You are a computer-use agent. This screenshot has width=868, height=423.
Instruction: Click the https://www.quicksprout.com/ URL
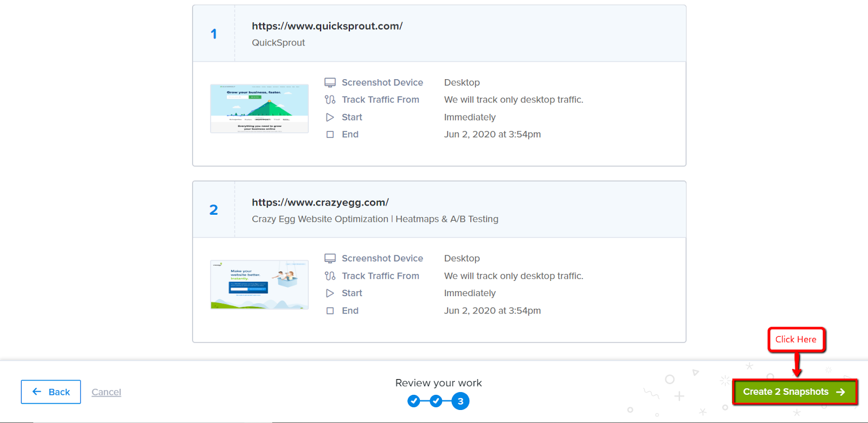(327, 26)
